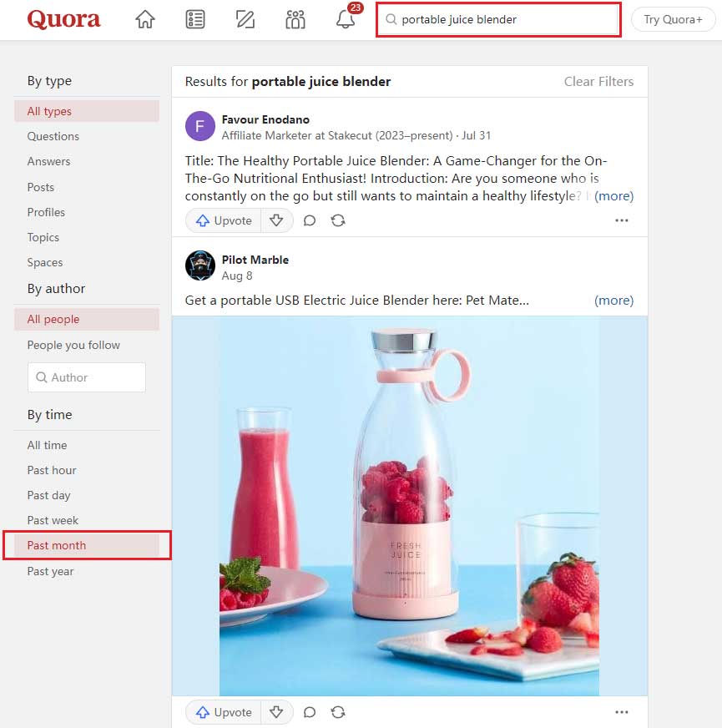Screen dimensions: 722x728
Task: Upvote Favour Enodano's post
Action: point(224,220)
